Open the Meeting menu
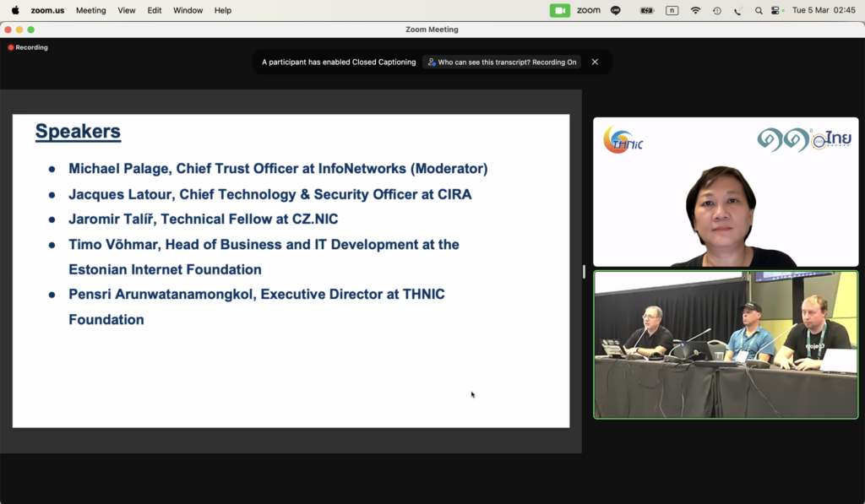 point(91,10)
